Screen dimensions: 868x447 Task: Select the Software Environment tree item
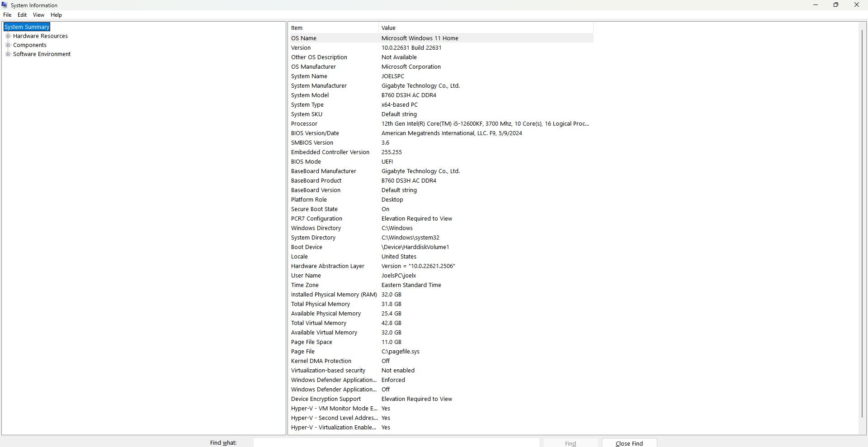(x=42, y=54)
